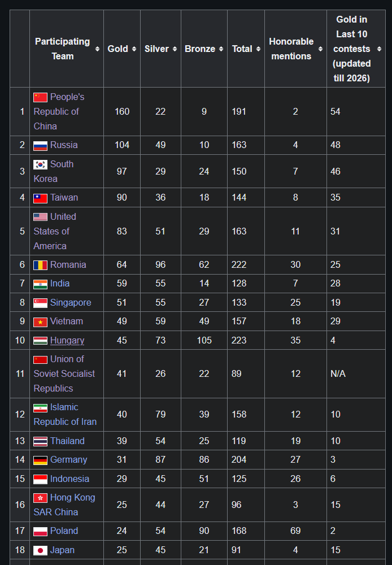Sort by Participating Team sort arrows
Screen dimensions: 392x565
97,49
